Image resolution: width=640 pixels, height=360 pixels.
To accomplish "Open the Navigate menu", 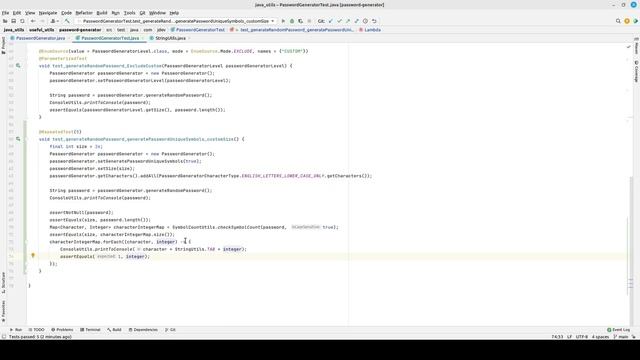I will 48,13.
